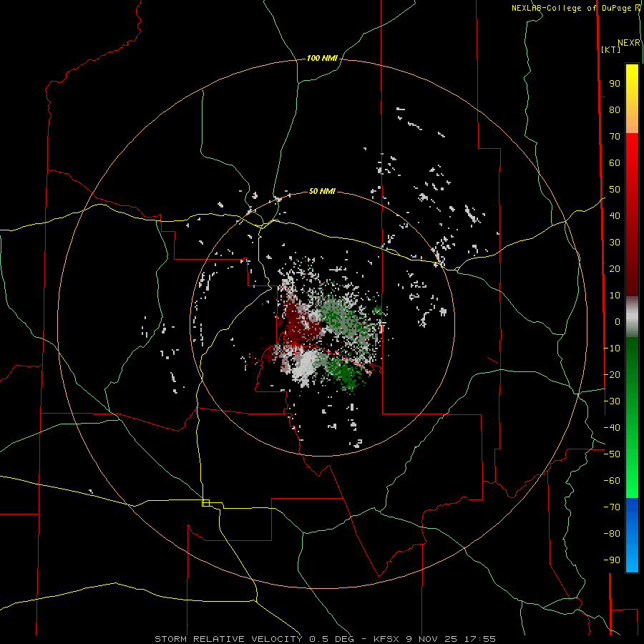Select the "-20" value on the velocity scale

(612, 375)
